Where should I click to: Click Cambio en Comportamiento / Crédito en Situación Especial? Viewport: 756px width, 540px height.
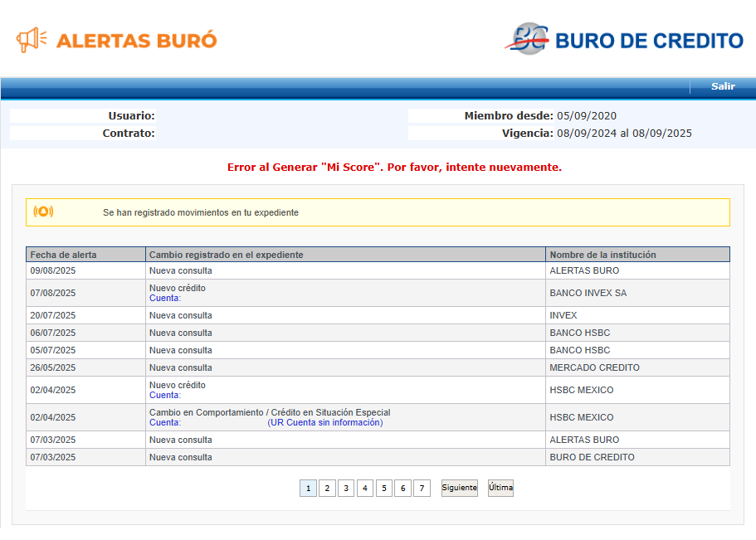point(270,412)
